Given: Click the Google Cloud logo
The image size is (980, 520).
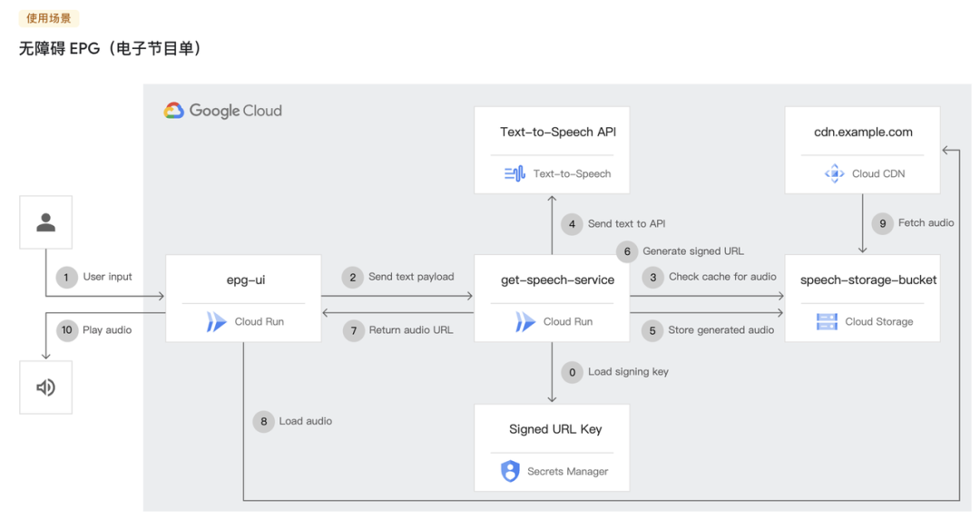Looking at the screenshot, I should coord(223,111).
